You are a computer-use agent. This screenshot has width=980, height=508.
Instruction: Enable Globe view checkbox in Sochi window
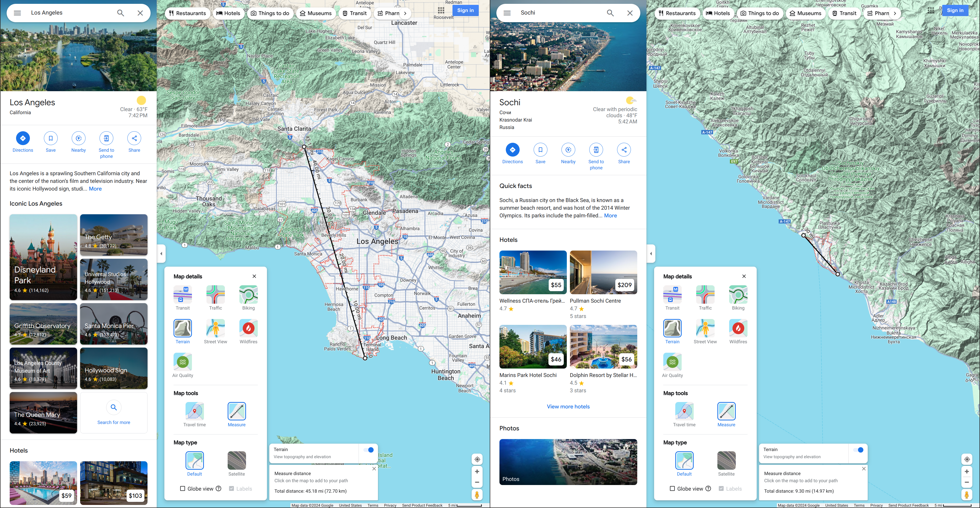coord(672,489)
